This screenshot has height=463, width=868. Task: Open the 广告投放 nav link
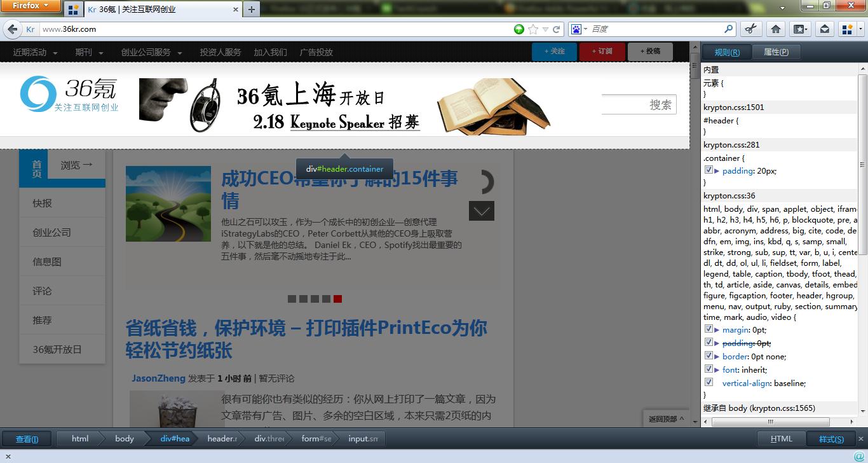pos(316,52)
